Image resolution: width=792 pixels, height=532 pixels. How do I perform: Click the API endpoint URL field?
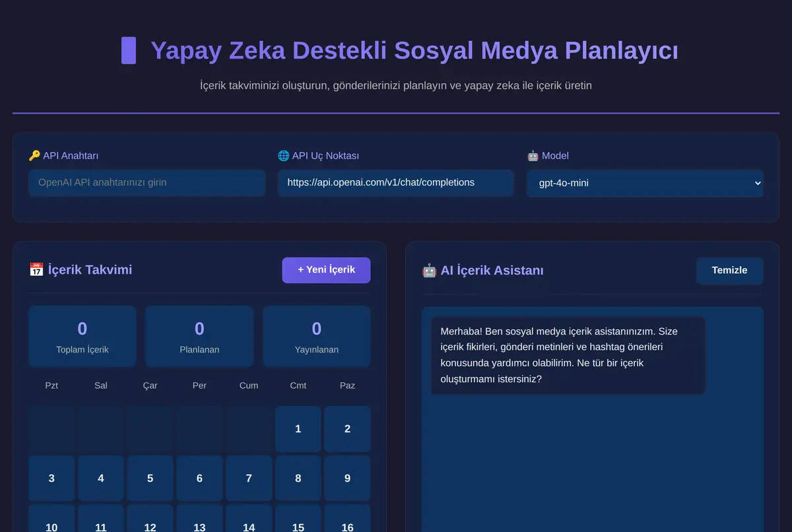[396, 183]
